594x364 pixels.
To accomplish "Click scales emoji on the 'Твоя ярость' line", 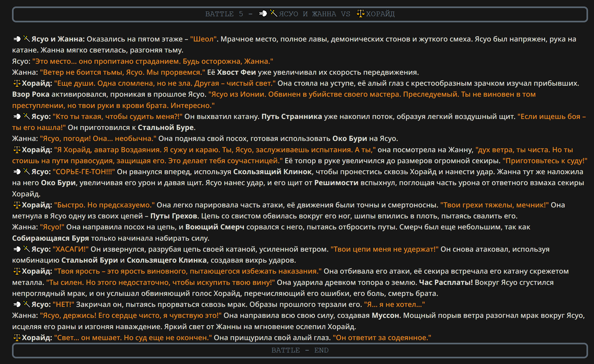I will tap(17, 271).
